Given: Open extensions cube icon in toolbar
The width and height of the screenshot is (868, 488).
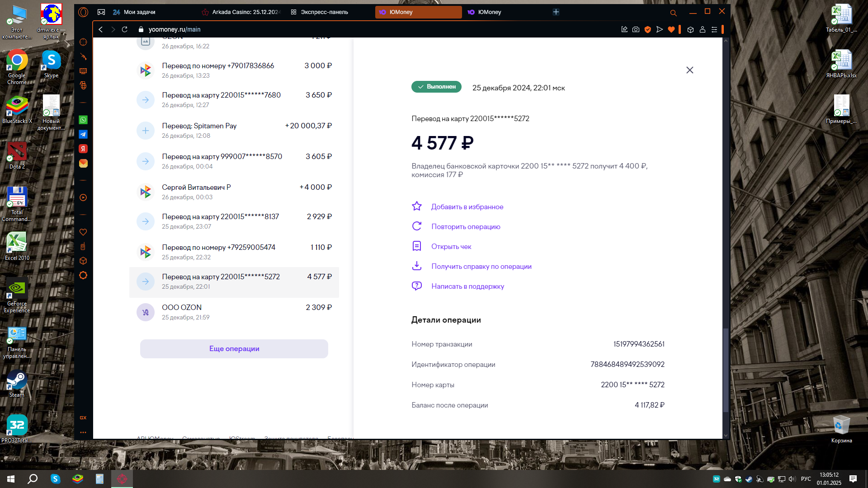Looking at the screenshot, I should coord(690,29).
